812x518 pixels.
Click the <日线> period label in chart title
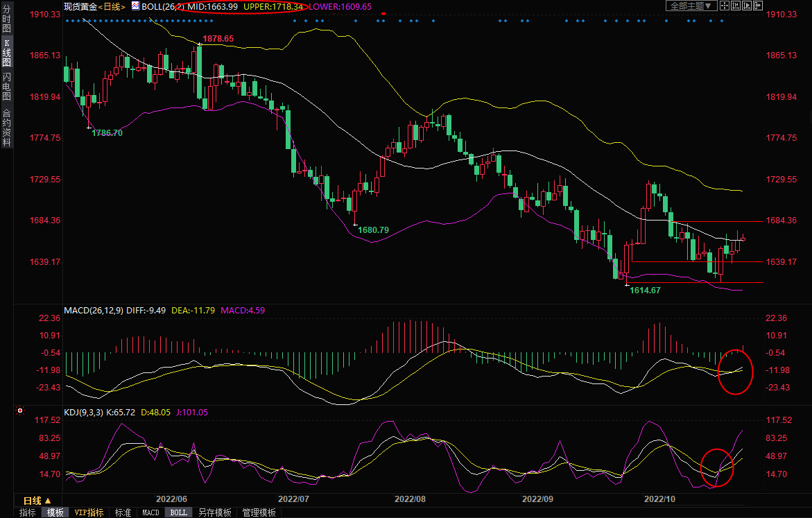click(x=112, y=6)
